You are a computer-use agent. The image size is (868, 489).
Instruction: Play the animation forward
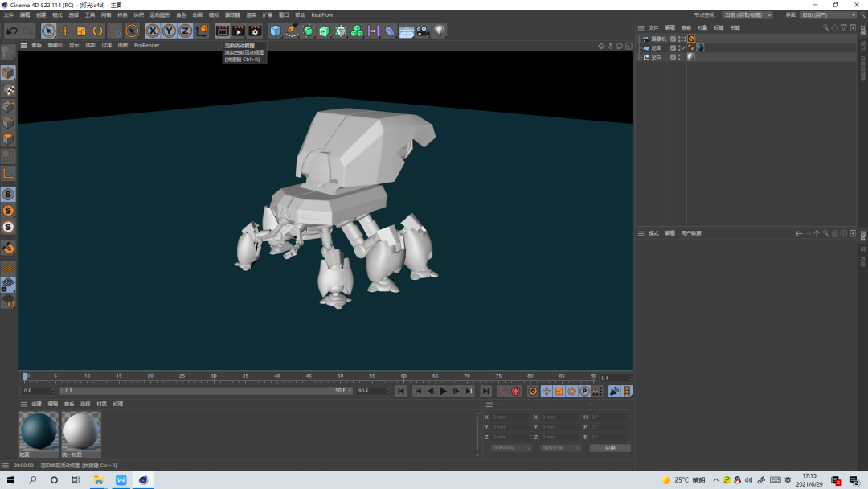[444, 392]
